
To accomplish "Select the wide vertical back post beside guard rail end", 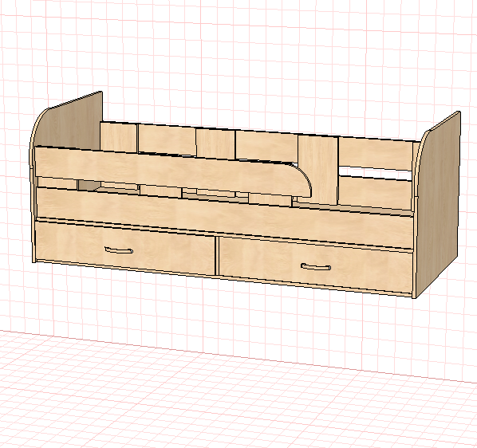I will pos(318,170).
